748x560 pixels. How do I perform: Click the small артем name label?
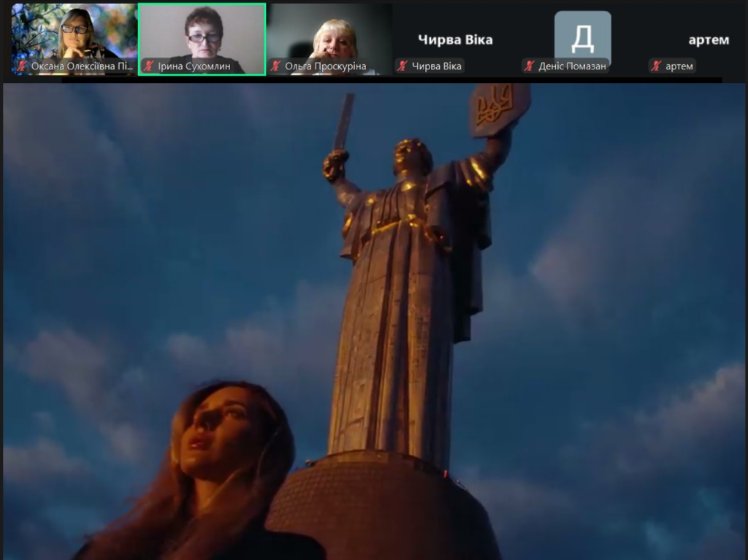click(x=679, y=66)
